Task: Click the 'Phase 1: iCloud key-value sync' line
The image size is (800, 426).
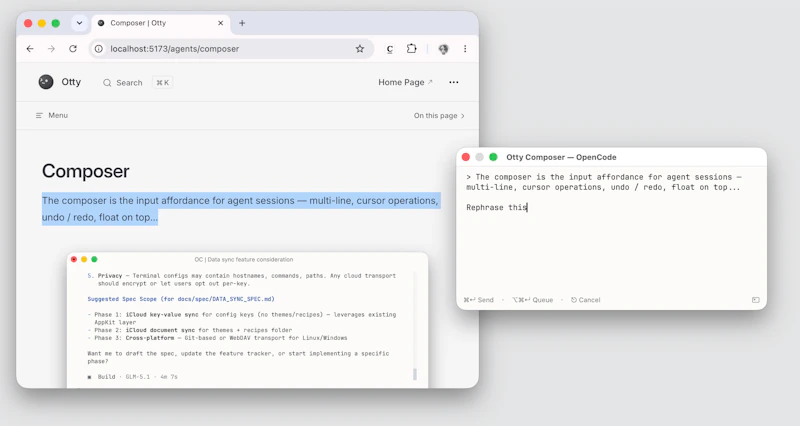Action: point(242,318)
